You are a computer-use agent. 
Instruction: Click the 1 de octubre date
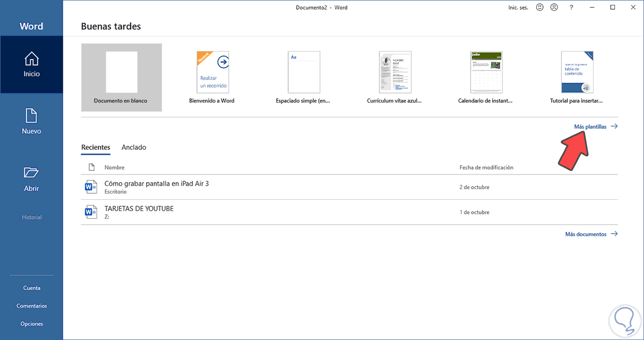474,212
